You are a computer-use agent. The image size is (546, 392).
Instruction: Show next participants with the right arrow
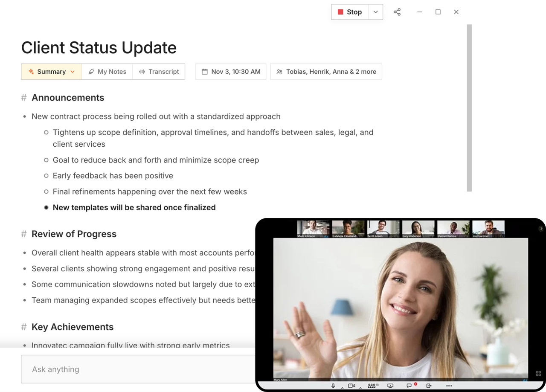tap(541, 229)
